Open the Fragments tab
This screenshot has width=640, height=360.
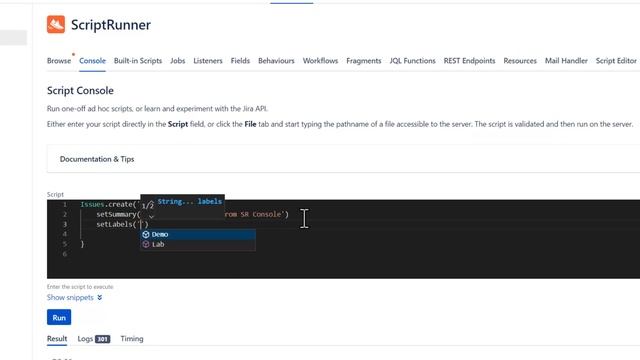364,61
